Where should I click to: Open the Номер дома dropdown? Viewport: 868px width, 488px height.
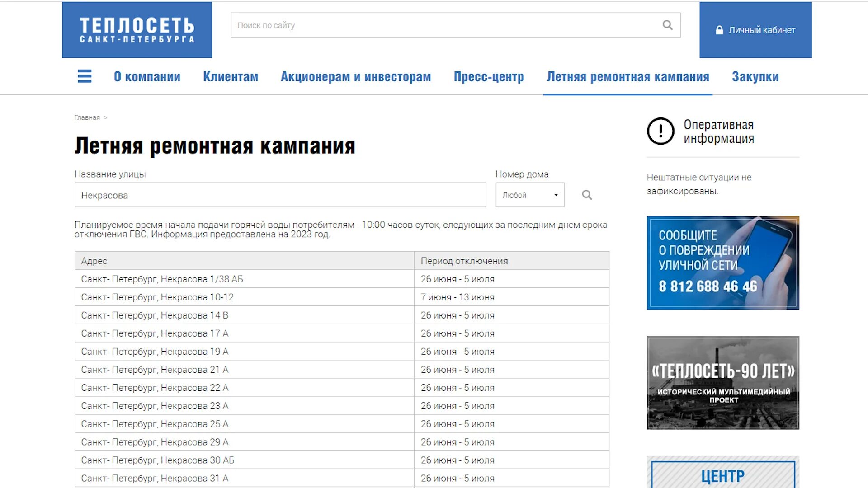tap(530, 195)
